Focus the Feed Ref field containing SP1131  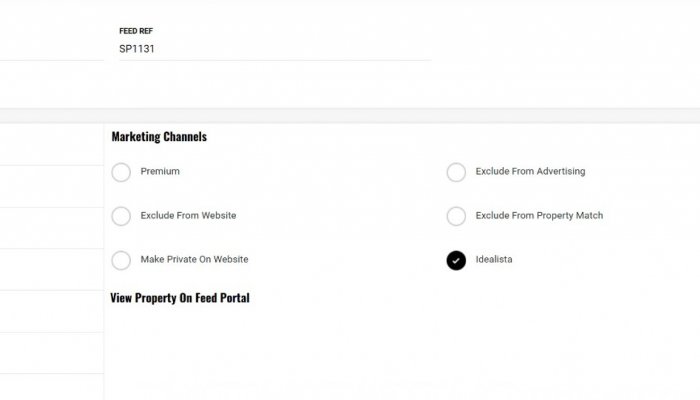(x=270, y=48)
